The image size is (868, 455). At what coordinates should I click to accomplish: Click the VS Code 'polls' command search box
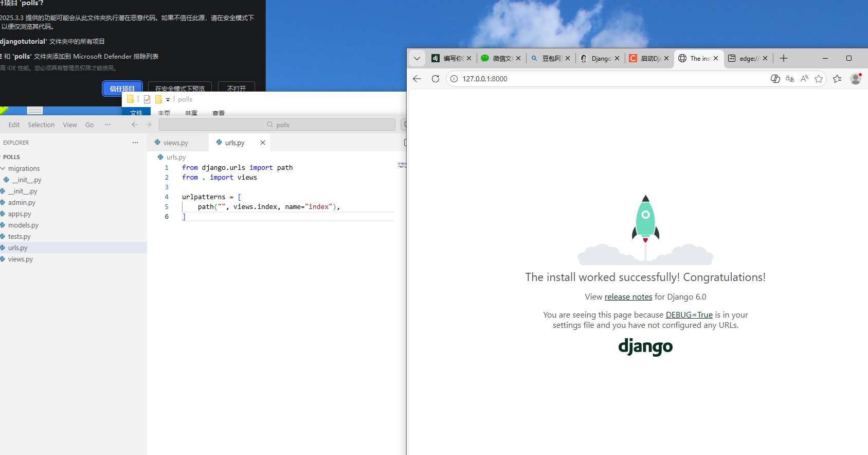[277, 125]
